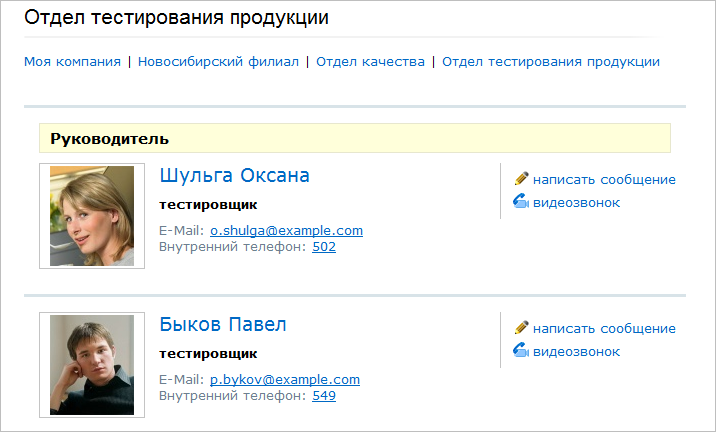The image size is (716, 432).
Task: Start видеозвонок with Быков Павел
Action: (576, 351)
